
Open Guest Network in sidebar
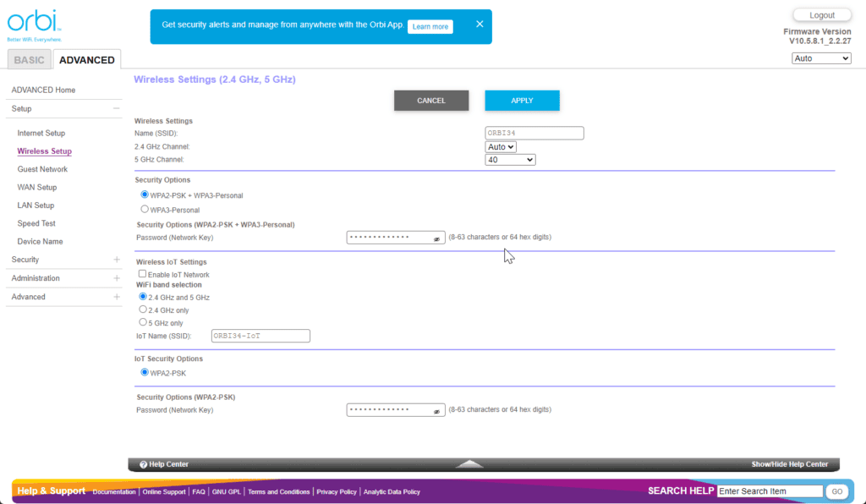coord(42,169)
